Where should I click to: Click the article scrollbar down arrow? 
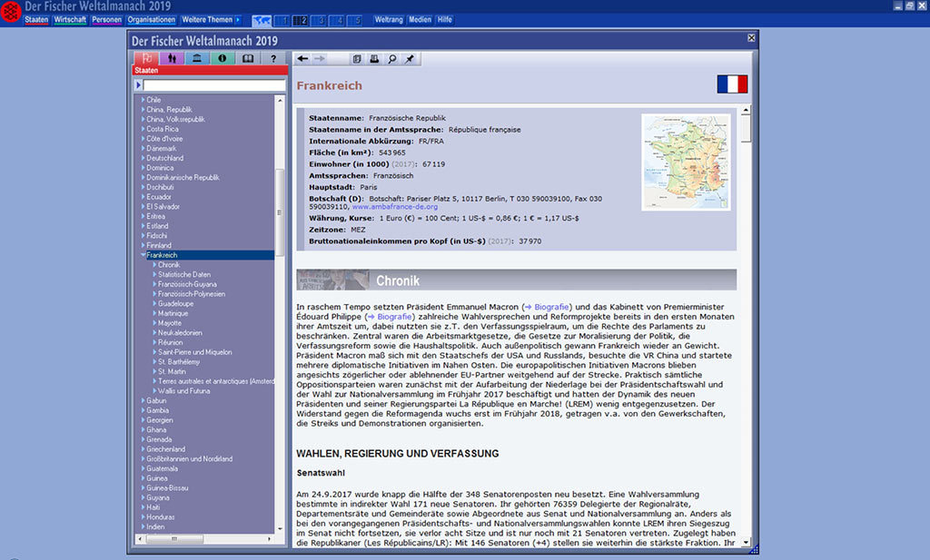[746, 542]
